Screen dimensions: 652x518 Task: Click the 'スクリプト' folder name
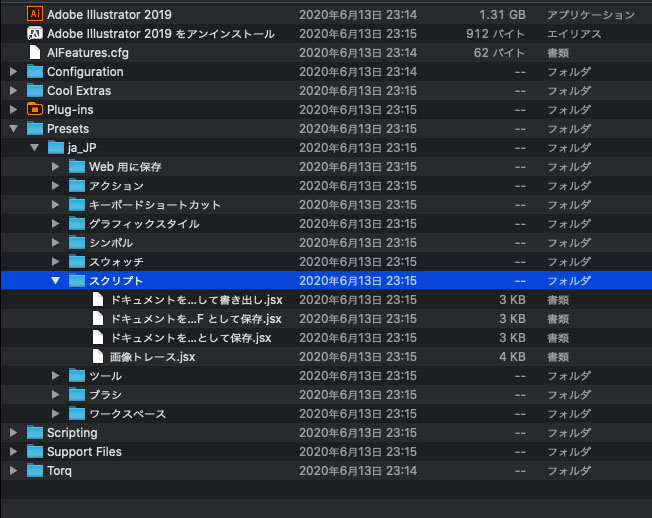coord(116,281)
